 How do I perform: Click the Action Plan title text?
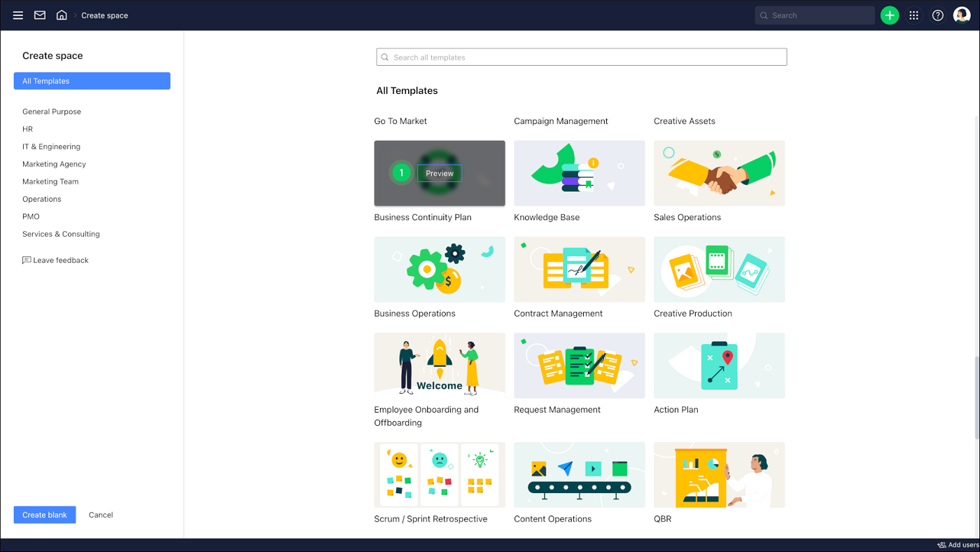[x=676, y=410]
